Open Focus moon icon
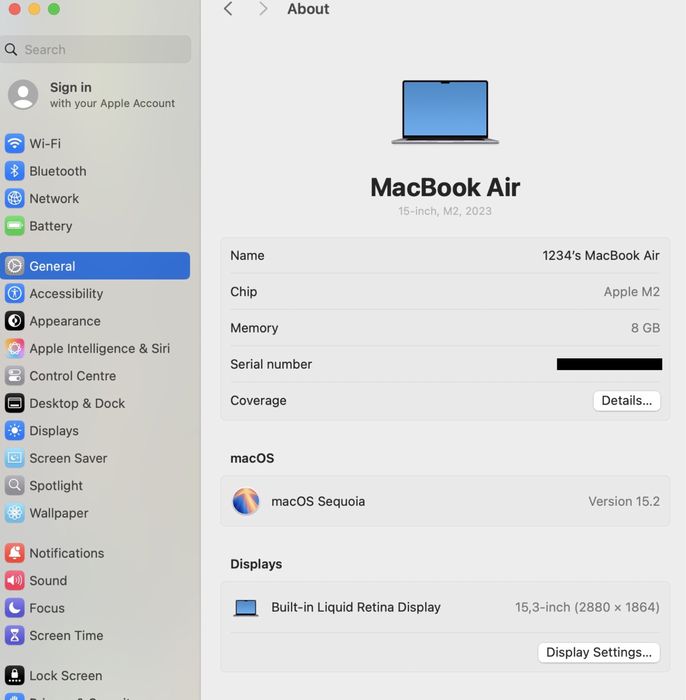This screenshot has height=700, width=686. click(14, 608)
